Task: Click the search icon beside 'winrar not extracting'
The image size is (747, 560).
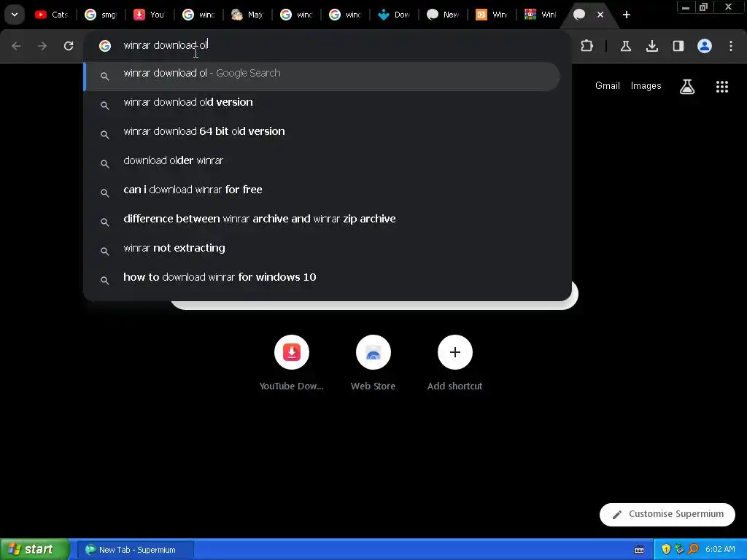Action: pyautogui.click(x=105, y=251)
